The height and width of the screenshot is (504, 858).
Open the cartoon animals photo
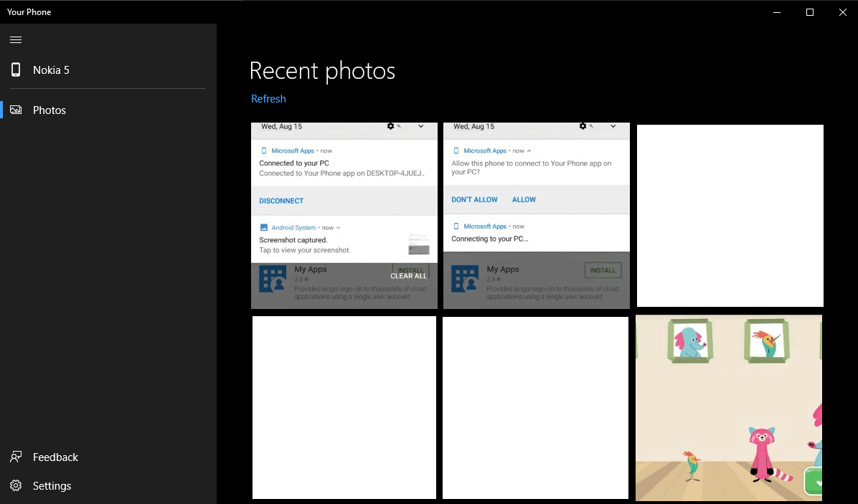point(729,407)
